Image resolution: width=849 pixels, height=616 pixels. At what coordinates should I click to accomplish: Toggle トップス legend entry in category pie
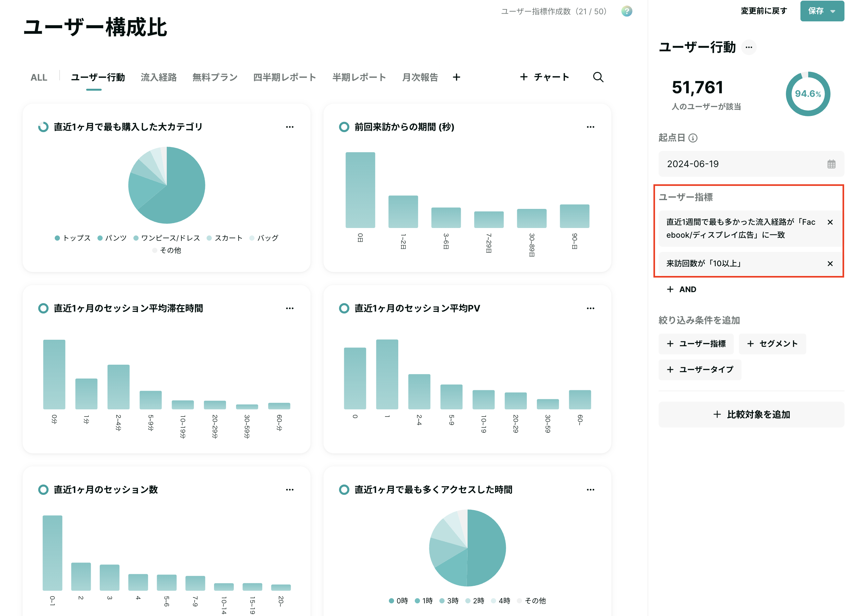click(x=73, y=238)
